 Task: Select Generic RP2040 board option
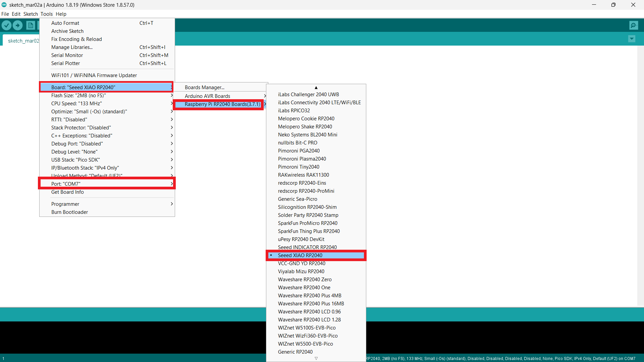click(x=295, y=352)
